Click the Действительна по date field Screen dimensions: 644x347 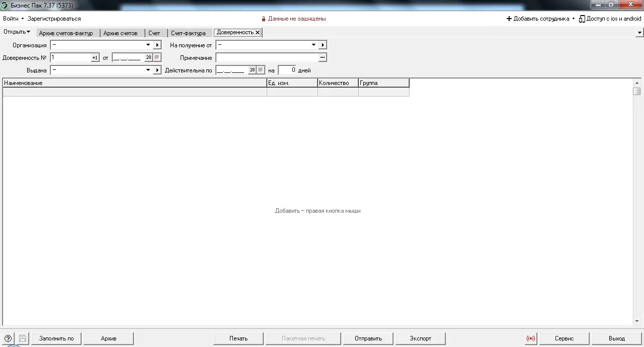point(231,70)
